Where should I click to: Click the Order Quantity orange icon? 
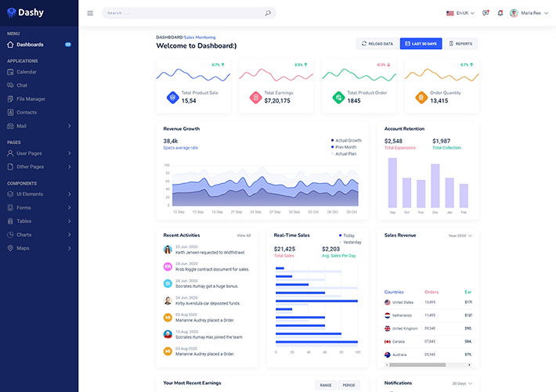click(x=421, y=97)
